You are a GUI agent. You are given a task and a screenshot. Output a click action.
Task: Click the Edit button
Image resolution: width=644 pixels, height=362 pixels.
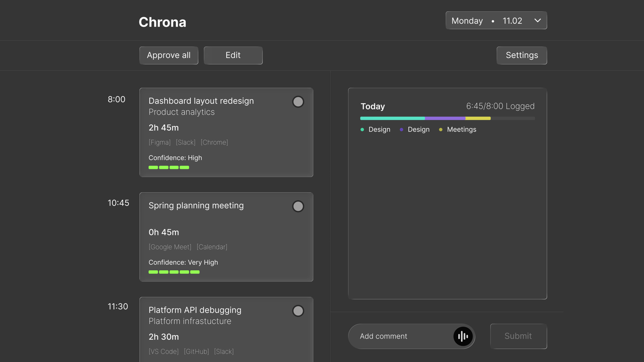[233, 56]
